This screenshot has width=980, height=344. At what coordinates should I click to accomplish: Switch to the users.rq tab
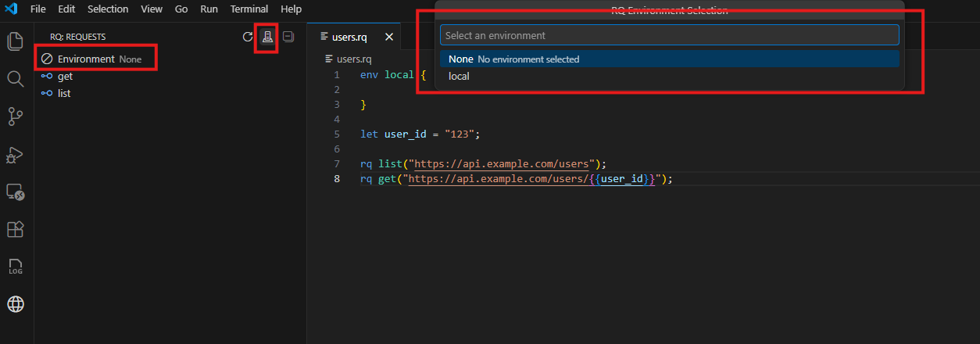[x=354, y=37]
